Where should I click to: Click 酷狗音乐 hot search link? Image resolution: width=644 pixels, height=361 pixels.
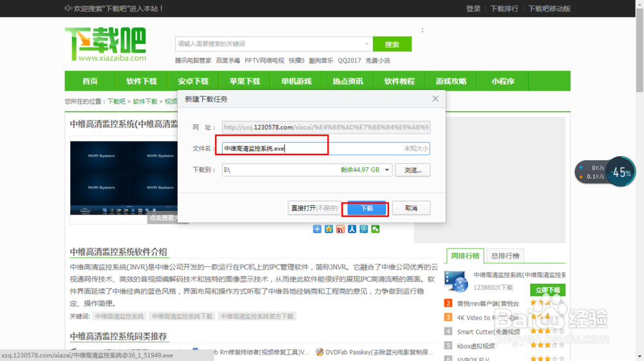pyautogui.click(x=321, y=60)
